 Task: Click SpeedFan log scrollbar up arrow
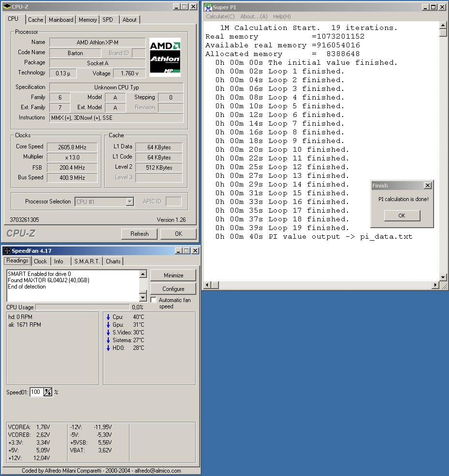[143, 274]
